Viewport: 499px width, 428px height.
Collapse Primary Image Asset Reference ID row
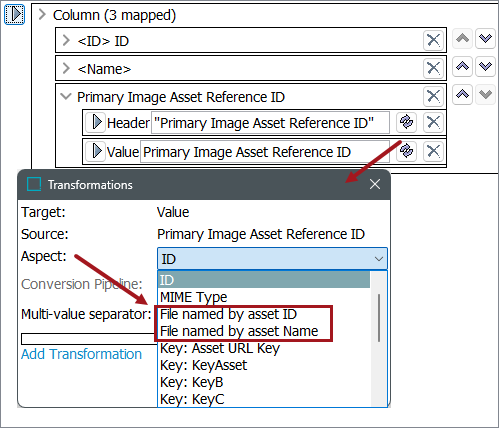pyautogui.click(x=66, y=97)
